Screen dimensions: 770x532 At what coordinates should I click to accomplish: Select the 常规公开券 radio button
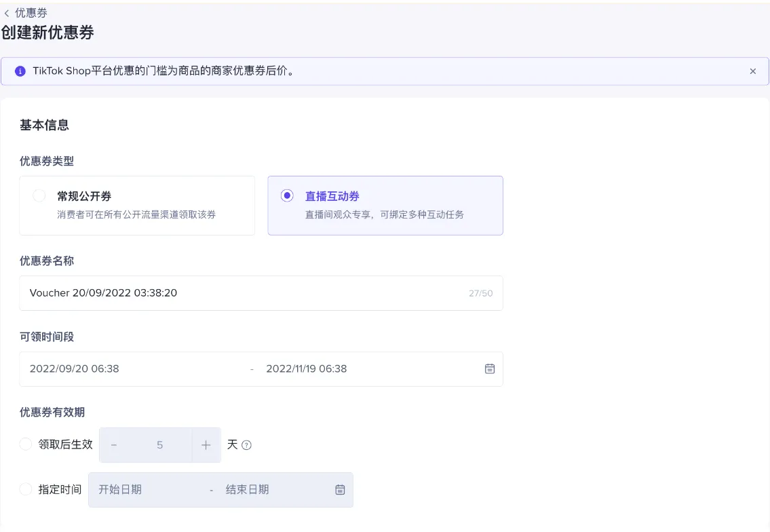(39, 195)
